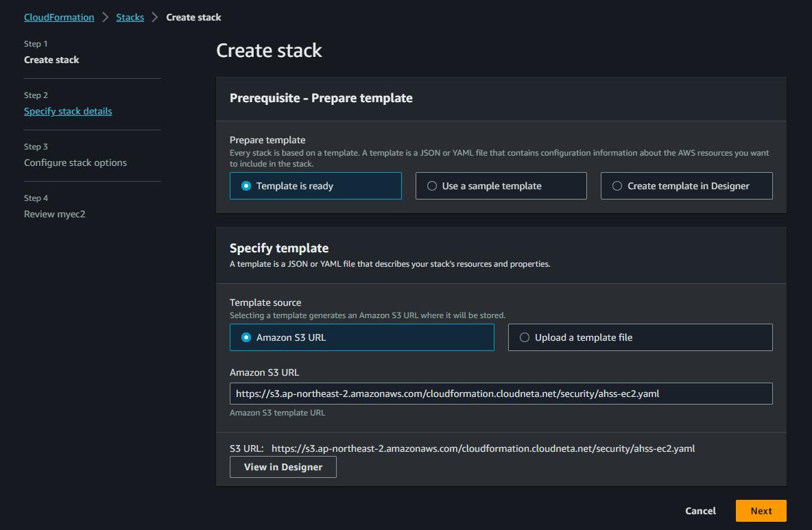Open the Specify stack details step link
The width and height of the screenshot is (812, 530).
68,111
